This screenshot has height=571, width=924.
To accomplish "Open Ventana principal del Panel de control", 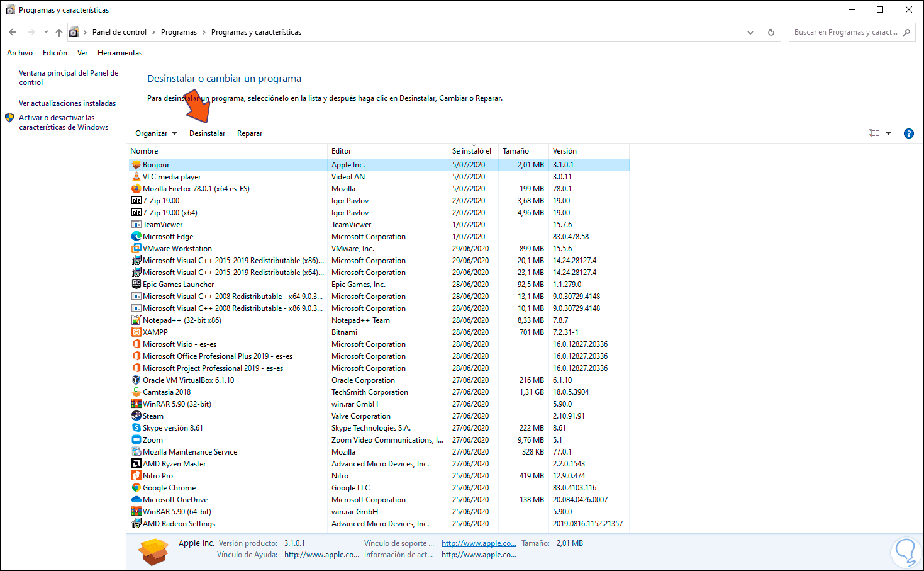I will [x=69, y=77].
